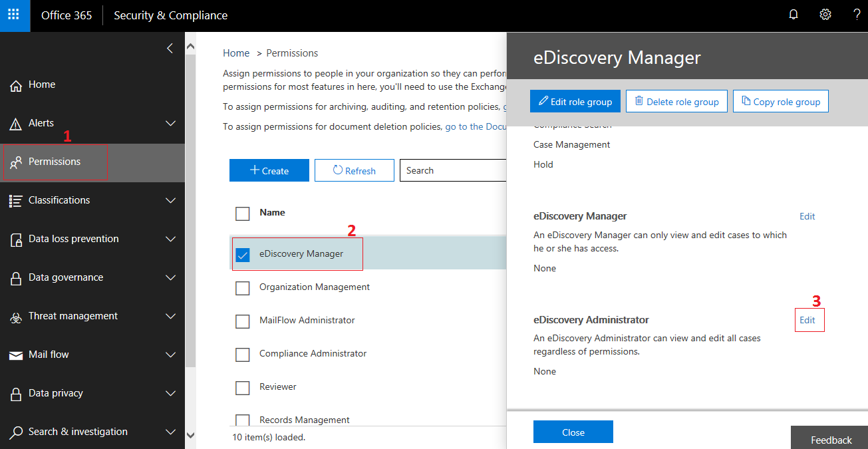Uncheck the eDiscovery Manager checkbox
Screen dimensions: 868x449
point(243,255)
